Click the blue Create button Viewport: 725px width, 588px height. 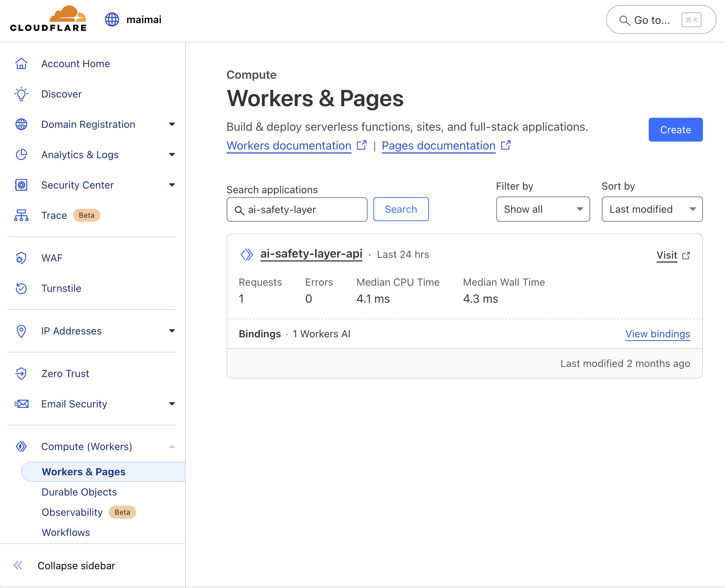coord(675,130)
